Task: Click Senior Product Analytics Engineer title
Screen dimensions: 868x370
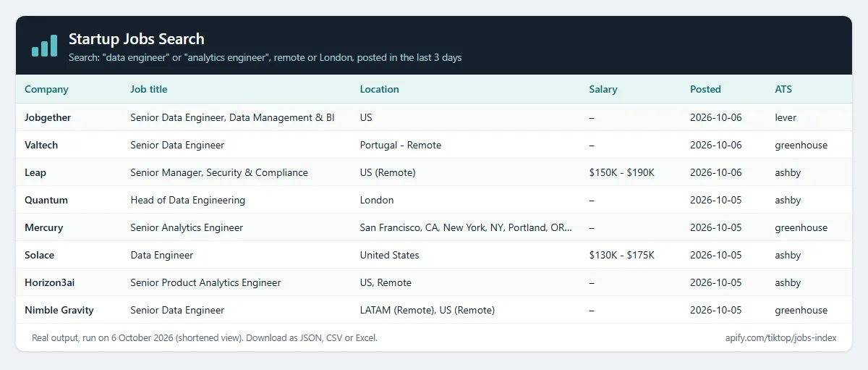Action: 205,282
